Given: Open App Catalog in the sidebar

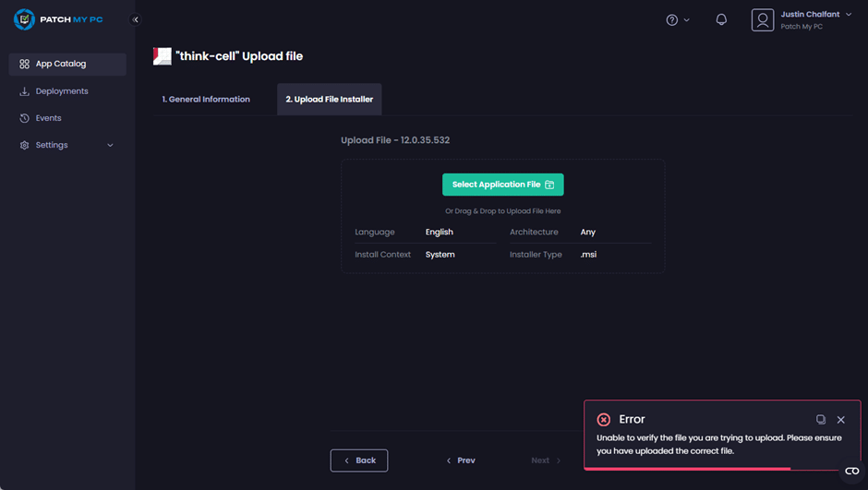Looking at the screenshot, I should 60,64.
